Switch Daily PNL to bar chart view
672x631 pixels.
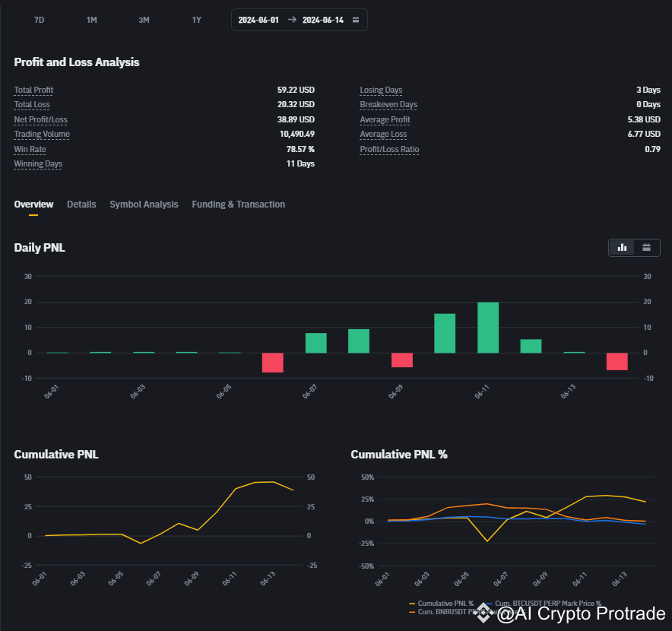coord(622,247)
